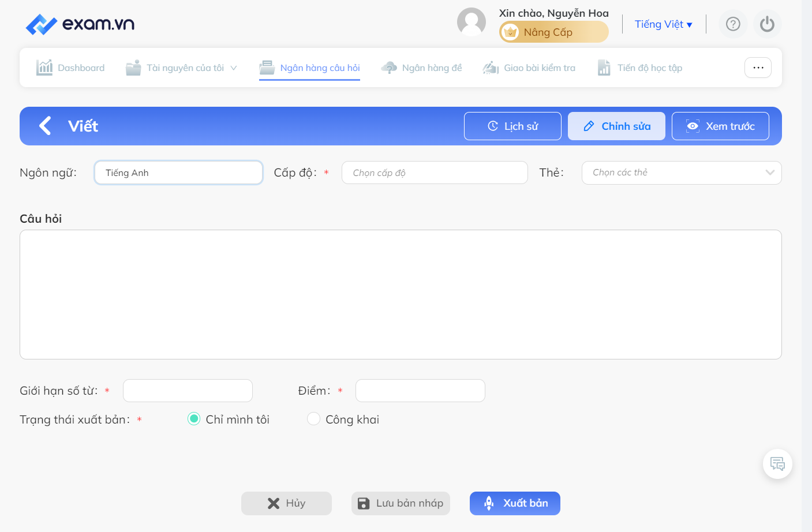Open the Tiếng Việt language dropdown

click(664, 24)
